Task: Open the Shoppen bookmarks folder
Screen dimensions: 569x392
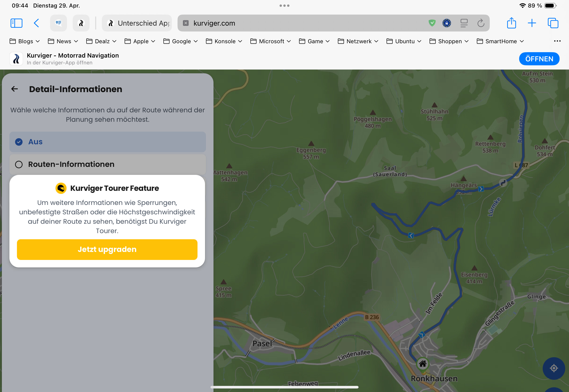Action: click(449, 41)
